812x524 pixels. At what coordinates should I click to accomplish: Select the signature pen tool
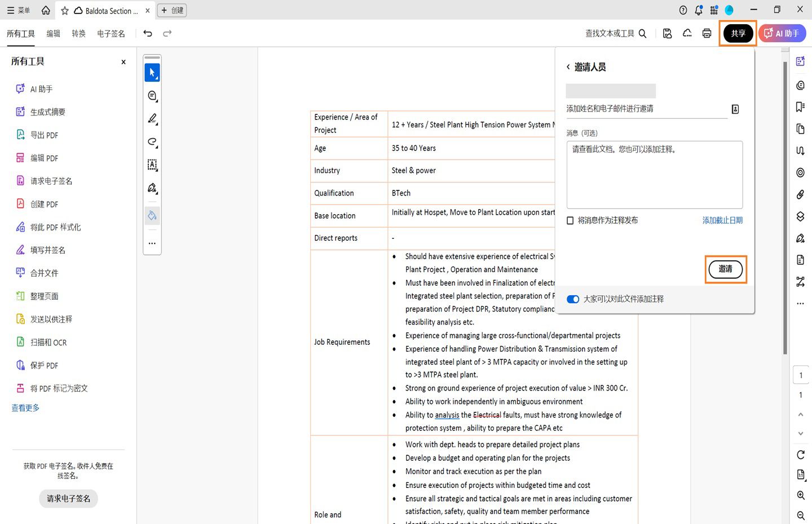click(x=152, y=188)
